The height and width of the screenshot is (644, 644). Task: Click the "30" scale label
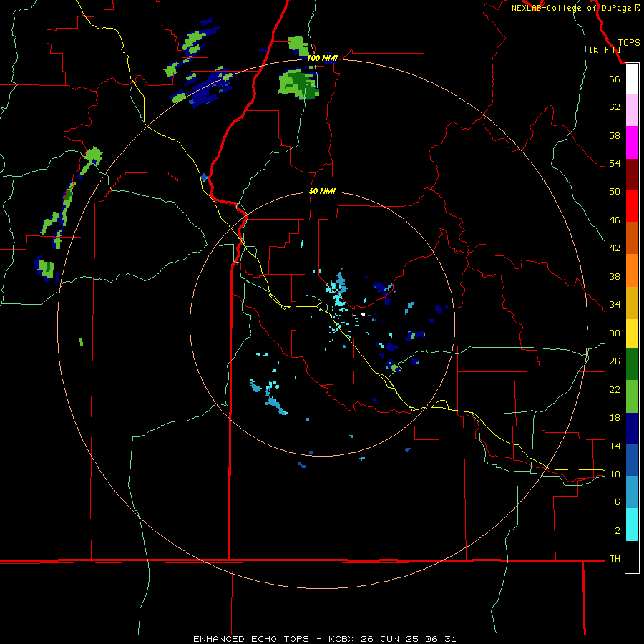pyautogui.click(x=615, y=333)
